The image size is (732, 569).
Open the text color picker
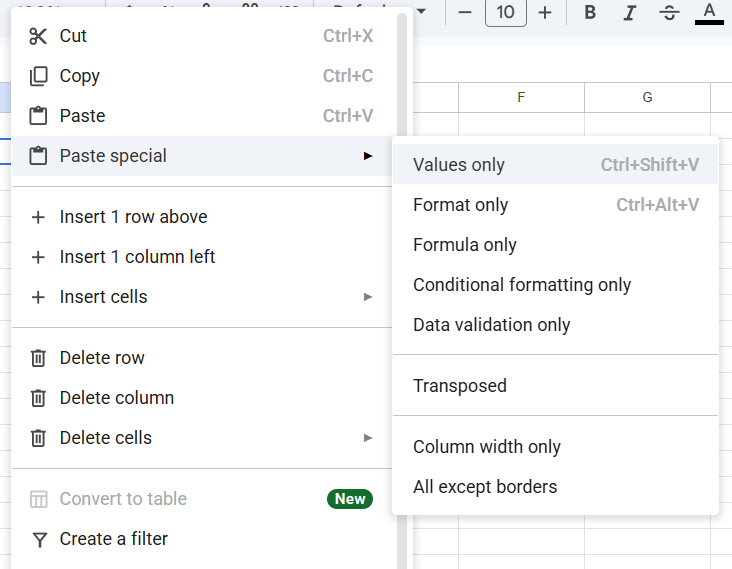click(x=709, y=13)
